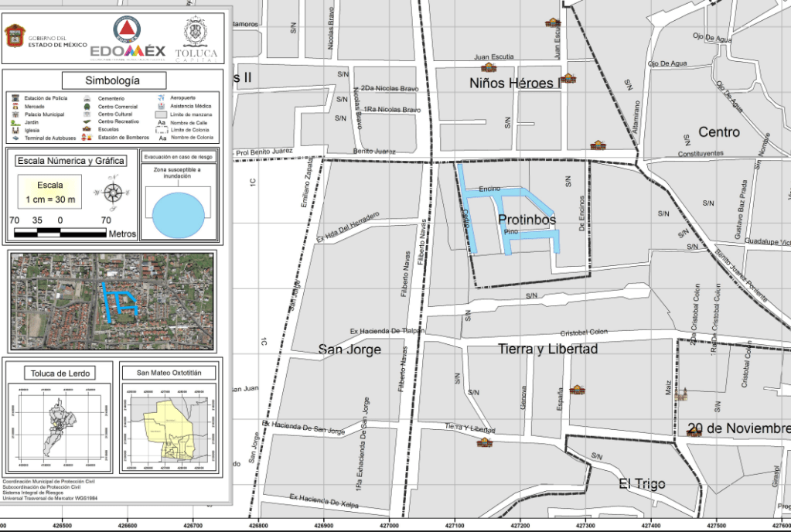791x532 pixels.
Task: Click the Simbología heading box
Action: point(113,80)
